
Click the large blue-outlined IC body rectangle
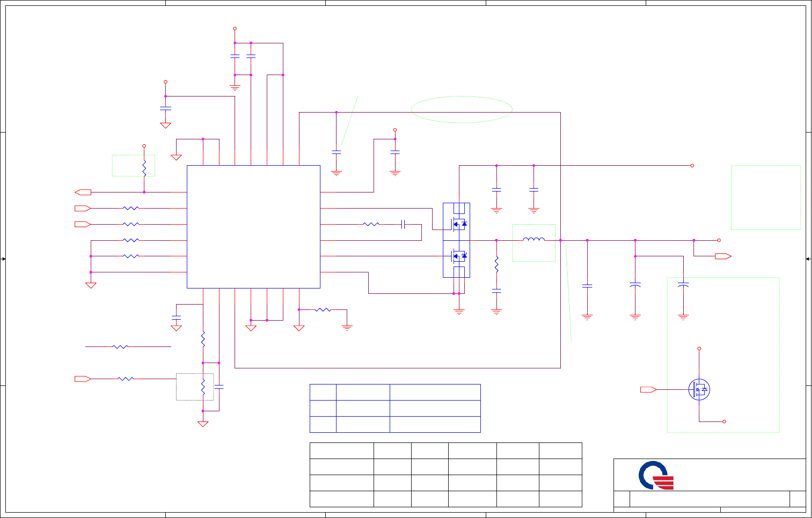coord(254,227)
